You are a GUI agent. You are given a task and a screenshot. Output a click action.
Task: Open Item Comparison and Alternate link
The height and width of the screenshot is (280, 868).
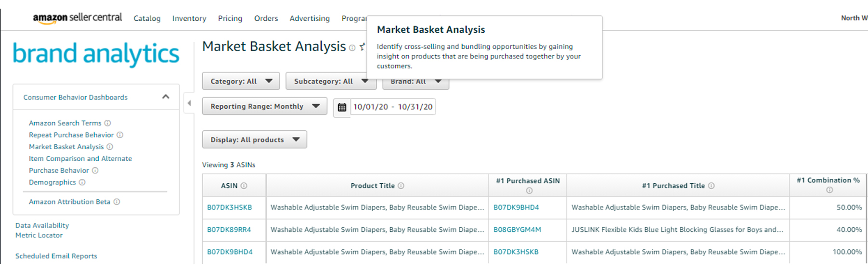[80, 159]
